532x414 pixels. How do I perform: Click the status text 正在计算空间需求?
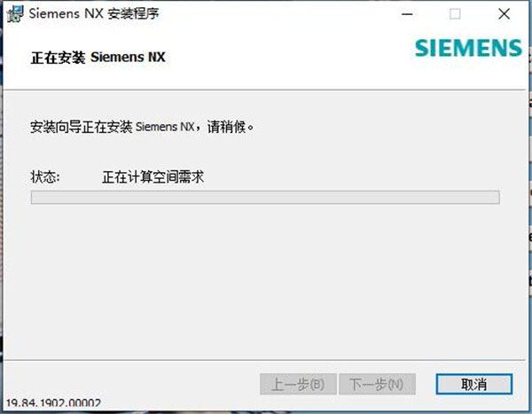click(x=153, y=176)
